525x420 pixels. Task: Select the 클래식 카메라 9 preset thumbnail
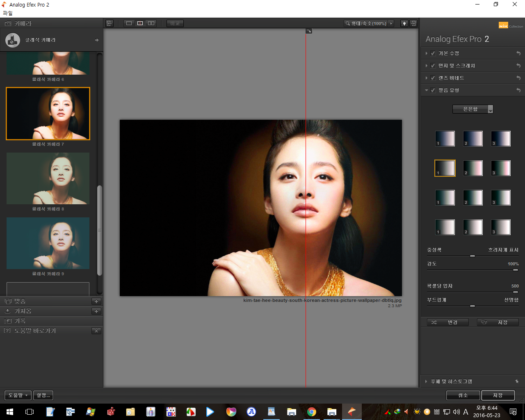point(48,243)
